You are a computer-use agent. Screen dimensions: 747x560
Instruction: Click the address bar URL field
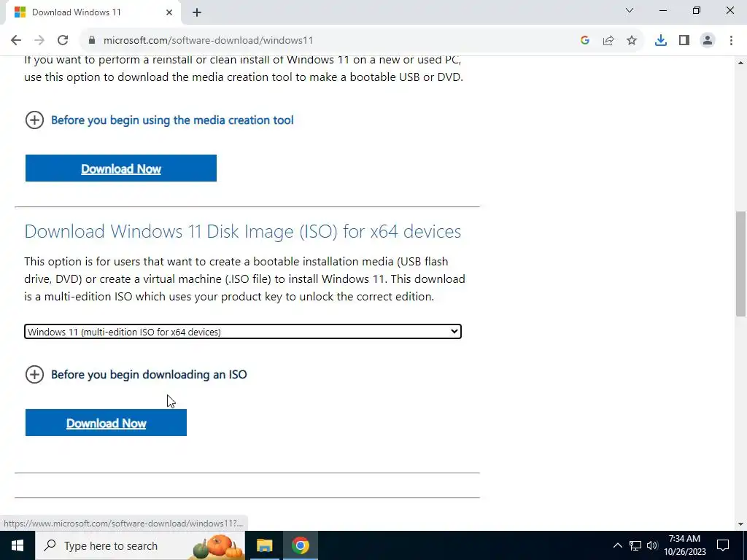329,41
